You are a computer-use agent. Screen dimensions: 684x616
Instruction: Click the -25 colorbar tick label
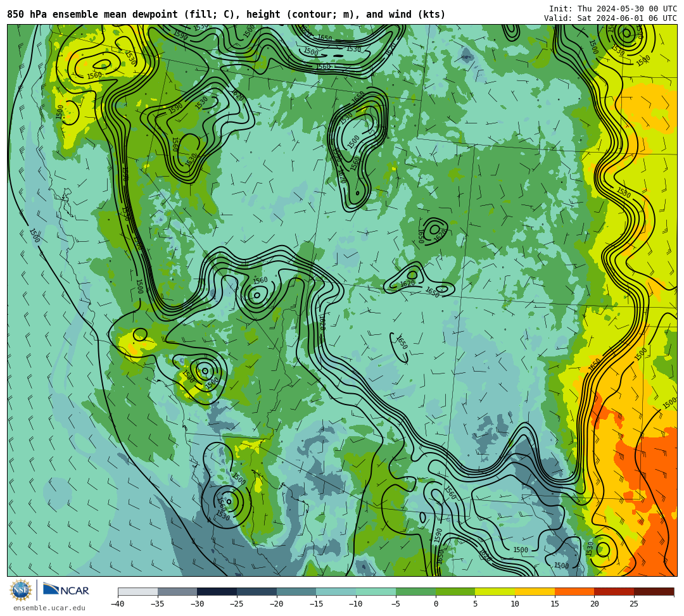(x=237, y=604)
